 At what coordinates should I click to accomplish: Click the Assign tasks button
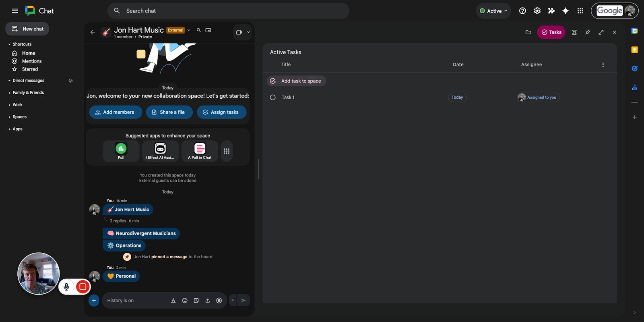click(x=221, y=112)
